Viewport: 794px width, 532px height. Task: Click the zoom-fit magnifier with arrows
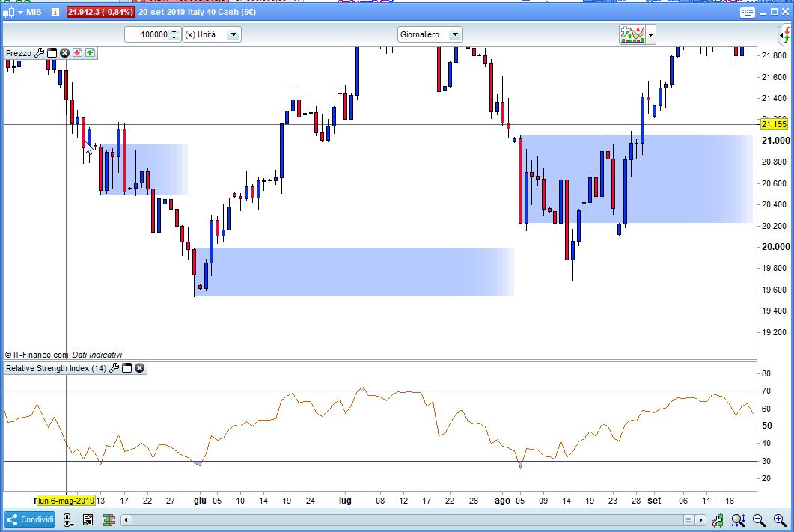pyautogui.click(x=738, y=520)
